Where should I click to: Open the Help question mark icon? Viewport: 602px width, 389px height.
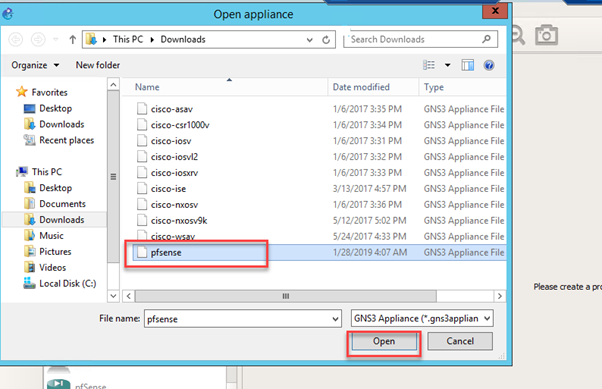tap(489, 65)
